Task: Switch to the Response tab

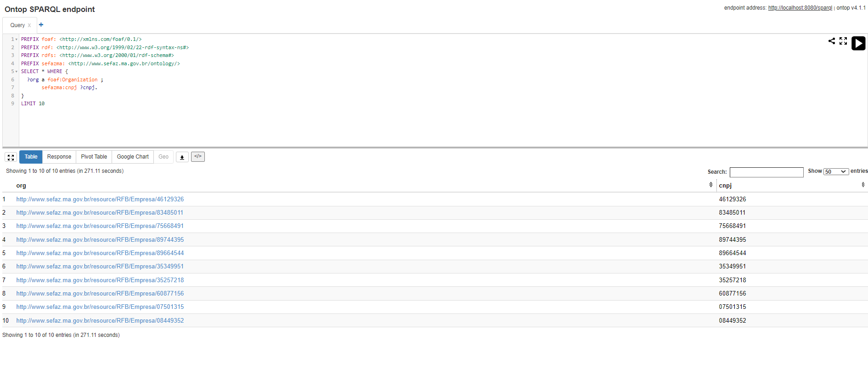Action: 59,157
